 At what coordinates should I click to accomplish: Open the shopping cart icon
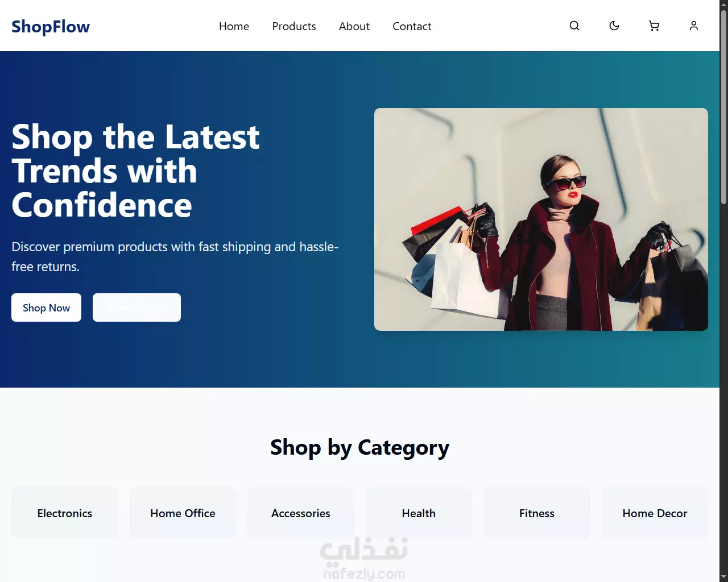654,26
